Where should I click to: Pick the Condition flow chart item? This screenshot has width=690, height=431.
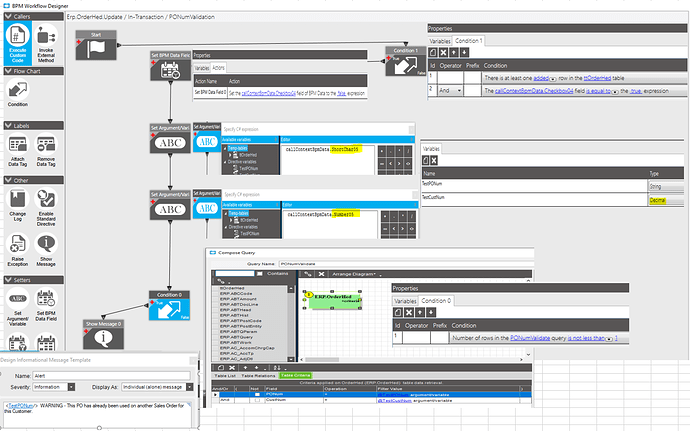[x=18, y=93]
